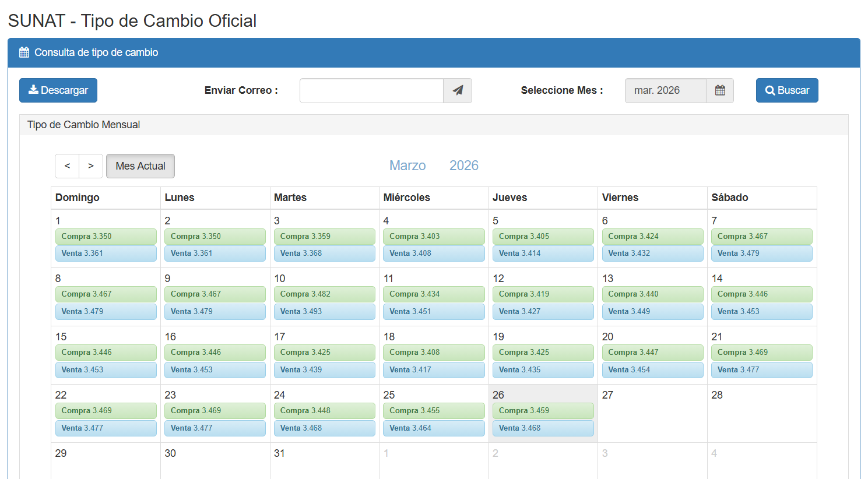The height and width of the screenshot is (479, 868).
Task: Select the Compra 3.408 entry on day 18
Action: (x=433, y=353)
